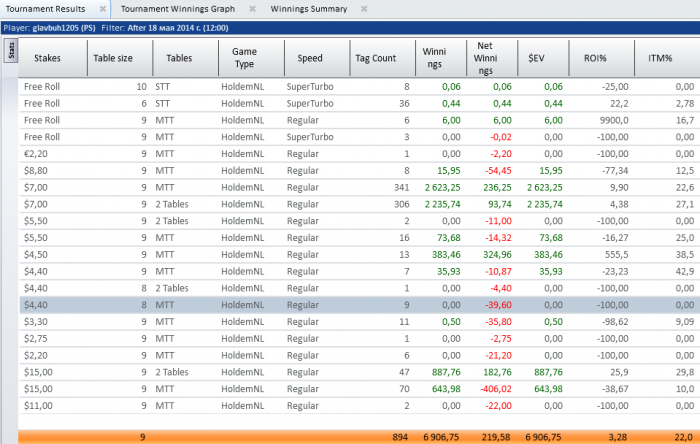Select the $4,50 stakes row
Viewport: 700px width, 444px height.
[x=359, y=255]
